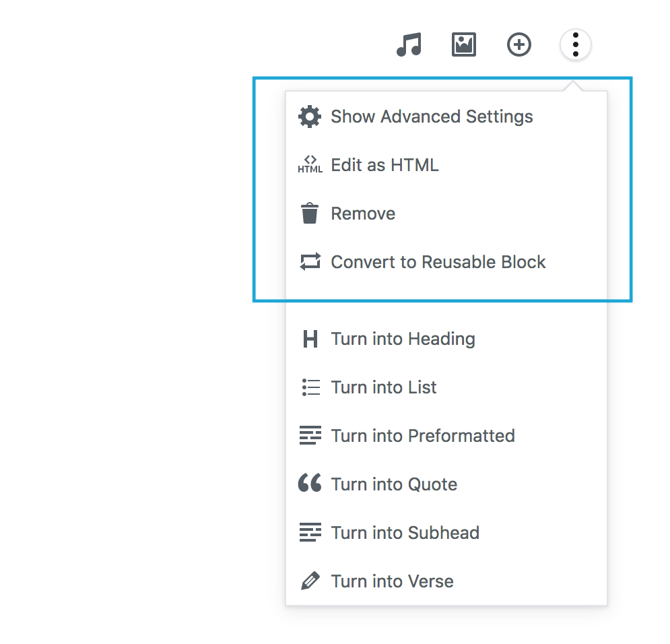This screenshot has height=644, width=670.
Task: Select Edit as HTML menu entry
Action: tap(384, 164)
